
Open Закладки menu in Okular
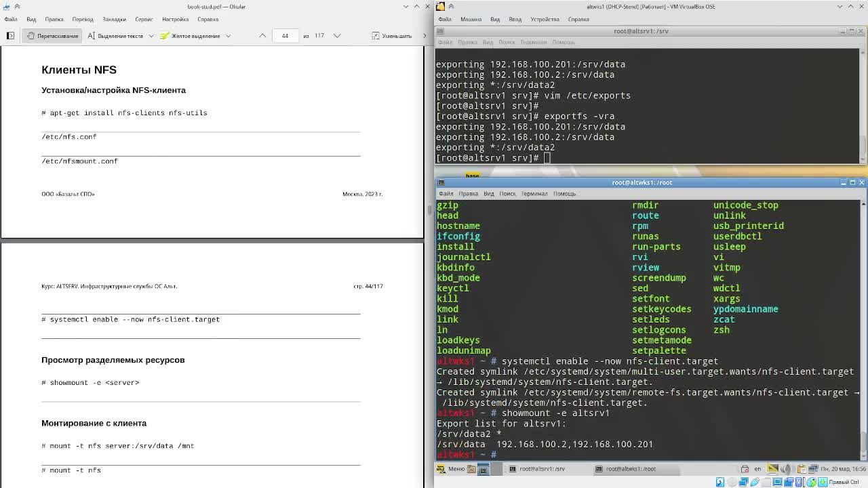pyautogui.click(x=114, y=19)
